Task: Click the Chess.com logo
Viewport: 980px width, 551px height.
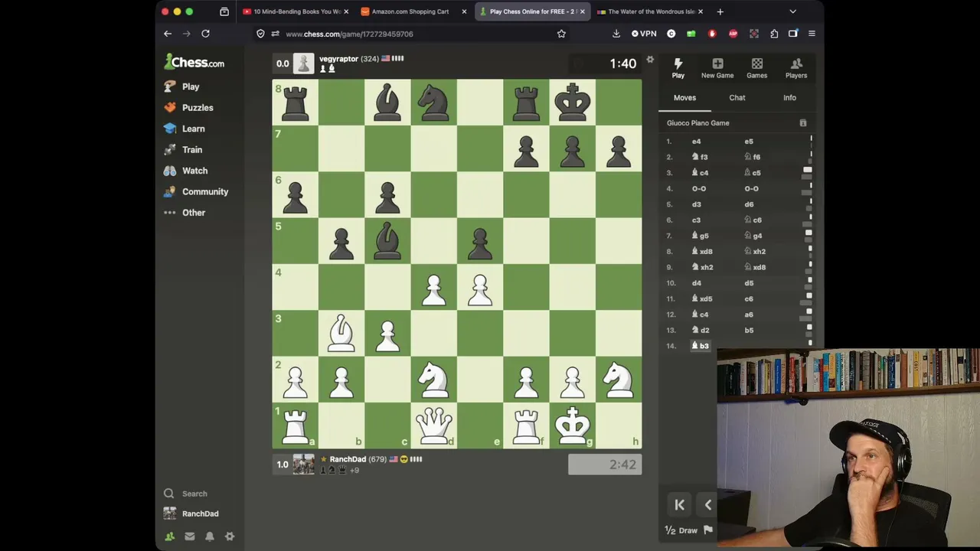Action: [194, 63]
